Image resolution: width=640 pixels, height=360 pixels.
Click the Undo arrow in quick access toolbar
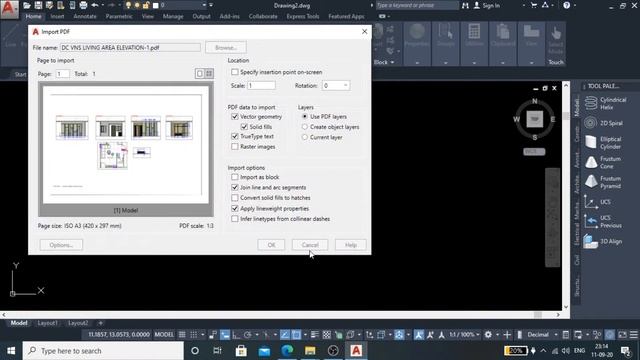[x=95, y=5]
